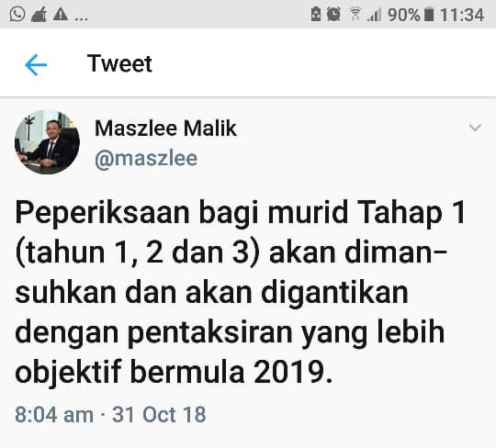Tap the mobile signal bars icon
This screenshot has width=496, height=448.
pos(375,15)
